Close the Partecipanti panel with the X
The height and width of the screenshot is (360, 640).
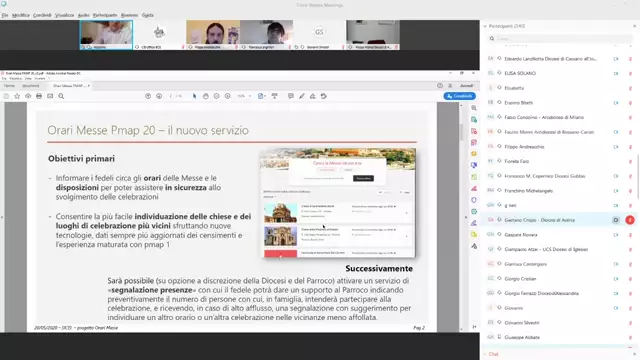coord(634,26)
